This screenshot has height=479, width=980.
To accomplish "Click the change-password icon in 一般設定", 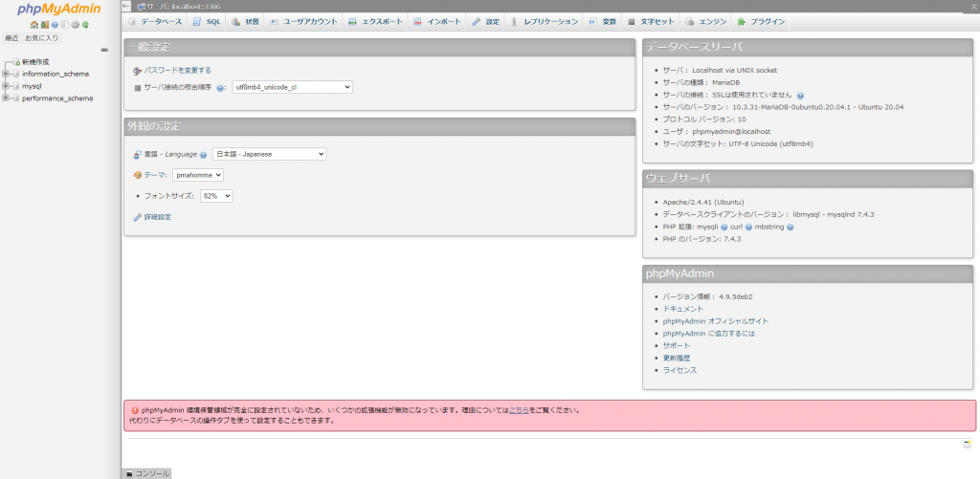I will [x=138, y=71].
